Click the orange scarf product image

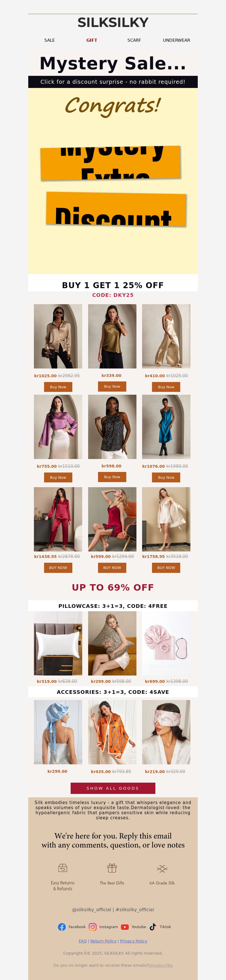click(112, 732)
